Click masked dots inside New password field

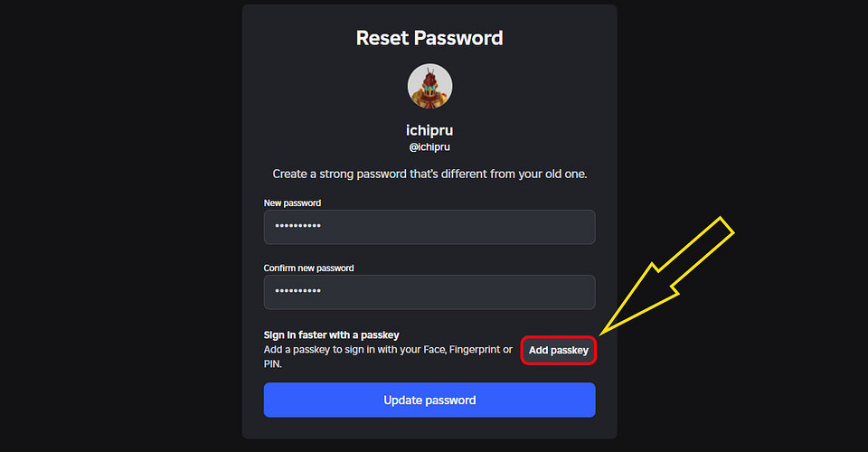point(297,226)
